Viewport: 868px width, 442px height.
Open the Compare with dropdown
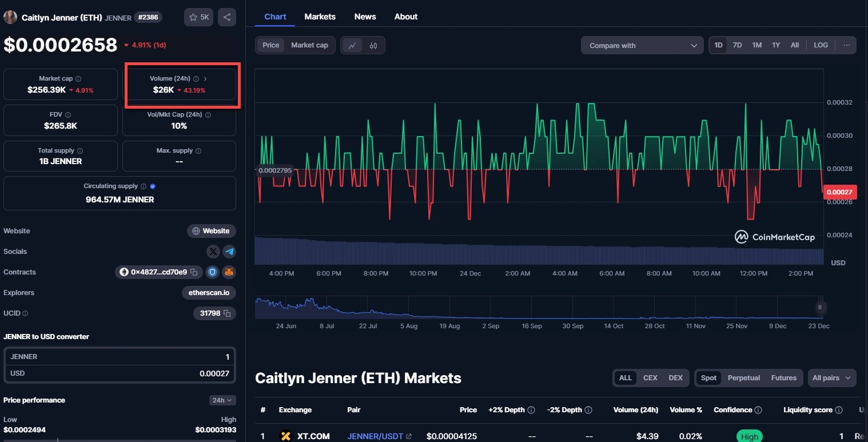click(x=642, y=46)
